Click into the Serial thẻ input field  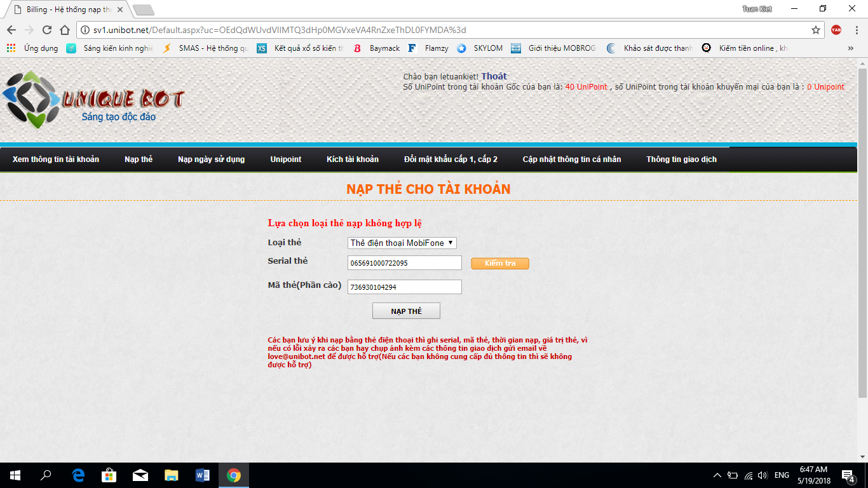point(404,263)
